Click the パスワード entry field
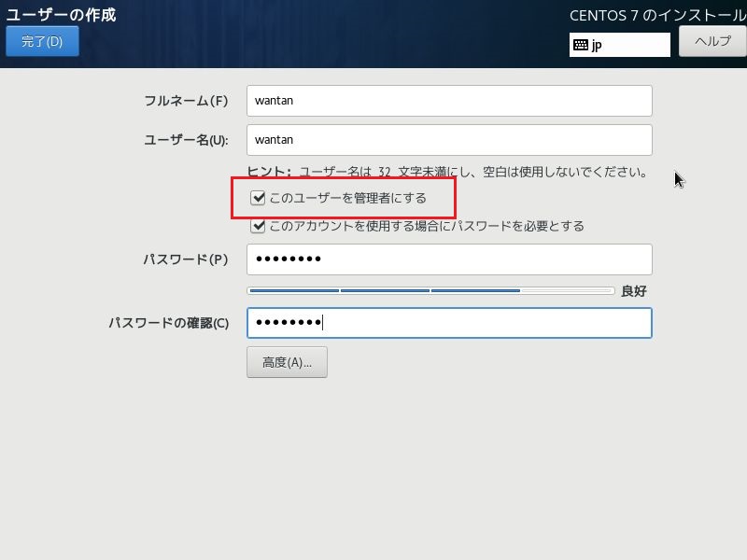This screenshot has height=560, width=747. pos(448,259)
